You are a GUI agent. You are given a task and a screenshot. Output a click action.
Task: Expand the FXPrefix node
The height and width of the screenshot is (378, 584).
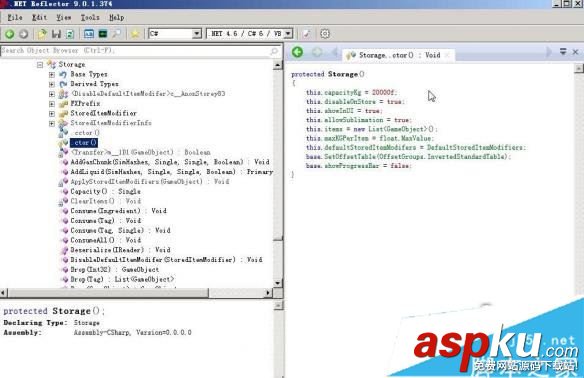[x=52, y=104]
